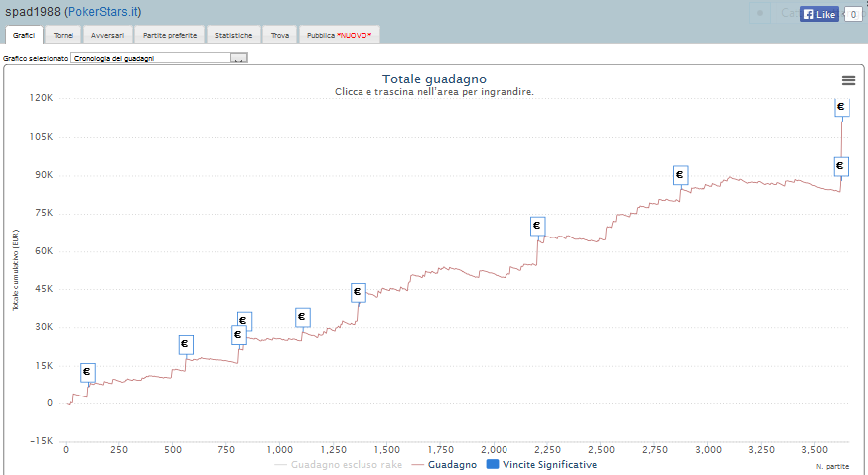
Task: Open the chart hamburger context menu
Action: coord(847,80)
